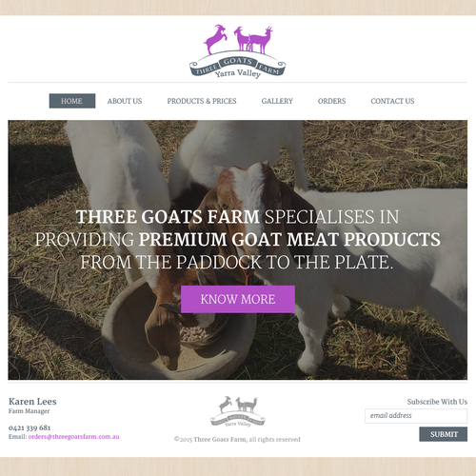Open the About Us page
This screenshot has height=476, width=476.
(125, 101)
